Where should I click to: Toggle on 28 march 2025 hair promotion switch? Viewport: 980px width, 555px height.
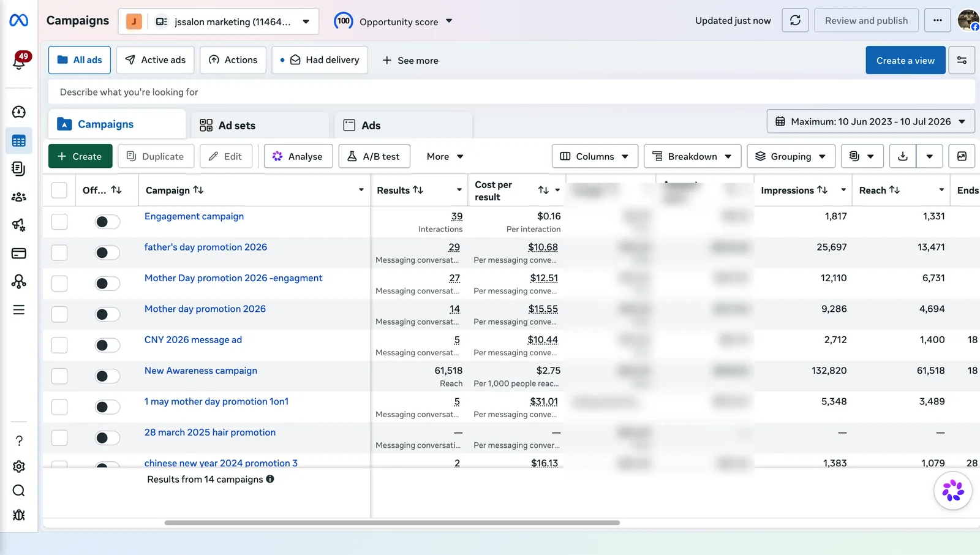(107, 437)
